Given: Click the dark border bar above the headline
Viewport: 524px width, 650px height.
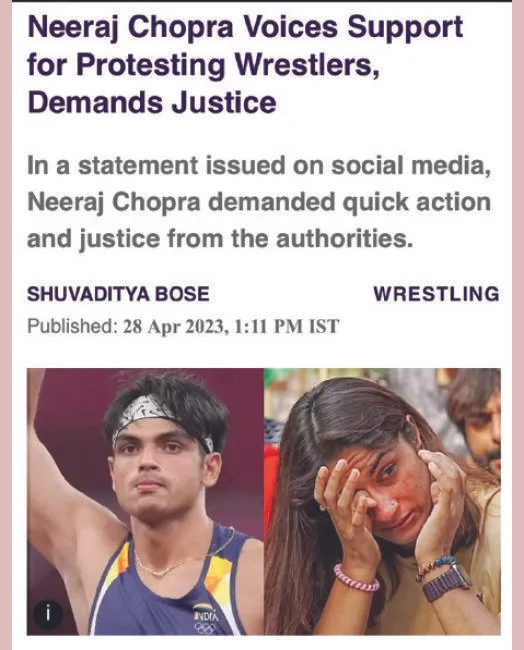Looking at the screenshot, I should click(x=262, y=1).
